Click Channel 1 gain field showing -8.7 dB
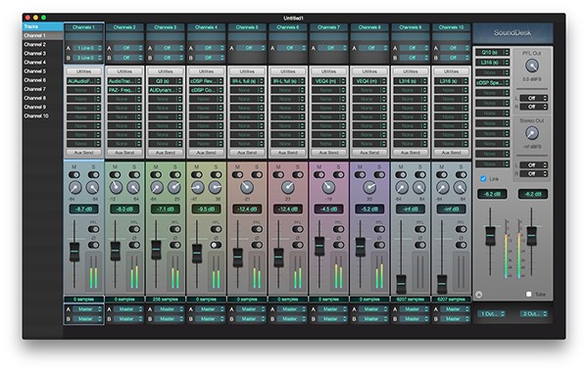 pos(83,209)
